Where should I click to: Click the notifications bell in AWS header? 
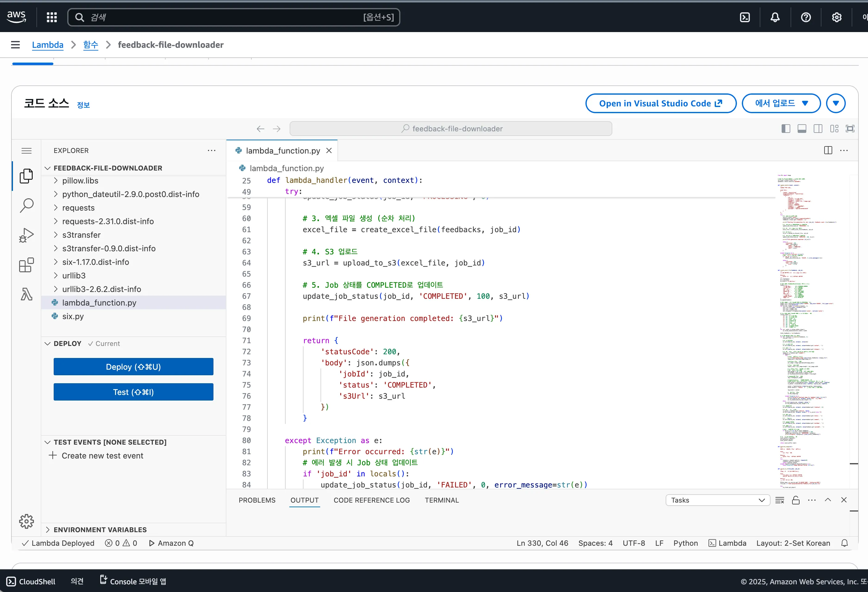[x=775, y=17]
